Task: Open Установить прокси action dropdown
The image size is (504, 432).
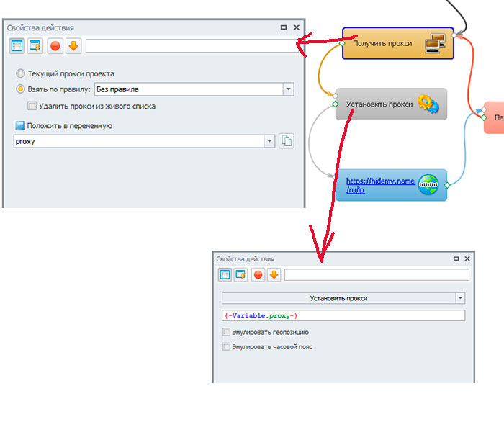Action: pos(460,298)
